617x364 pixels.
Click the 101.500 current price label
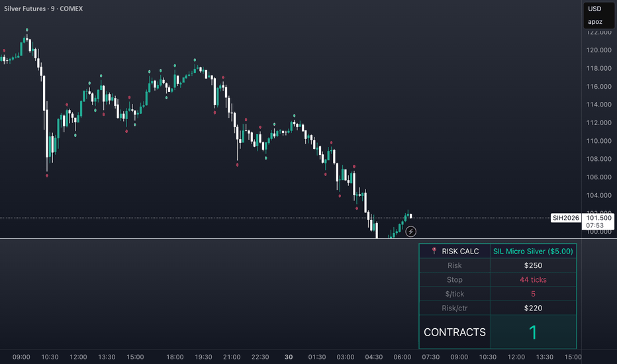[598, 218]
